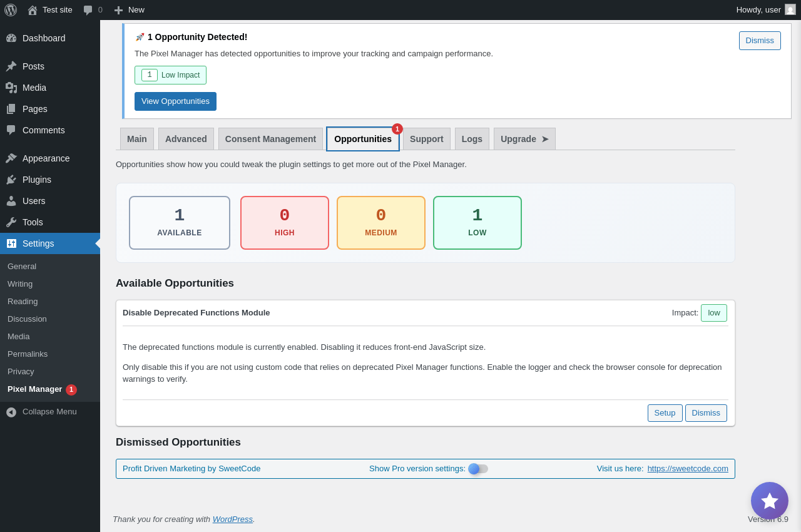This screenshot has width=801, height=532.
Task: Open the Dashboard sidebar item
Action: (44, 38)
